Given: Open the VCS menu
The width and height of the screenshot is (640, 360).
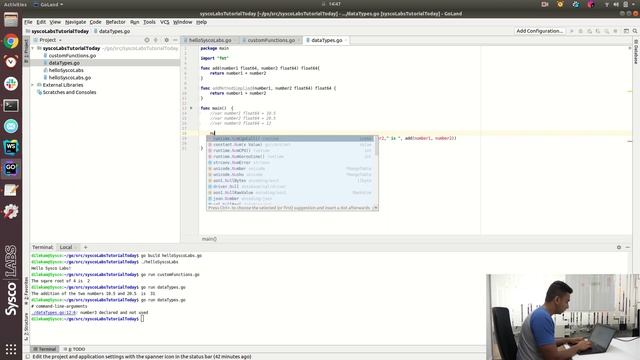Looking at the screenshot, I should point(164,22).
